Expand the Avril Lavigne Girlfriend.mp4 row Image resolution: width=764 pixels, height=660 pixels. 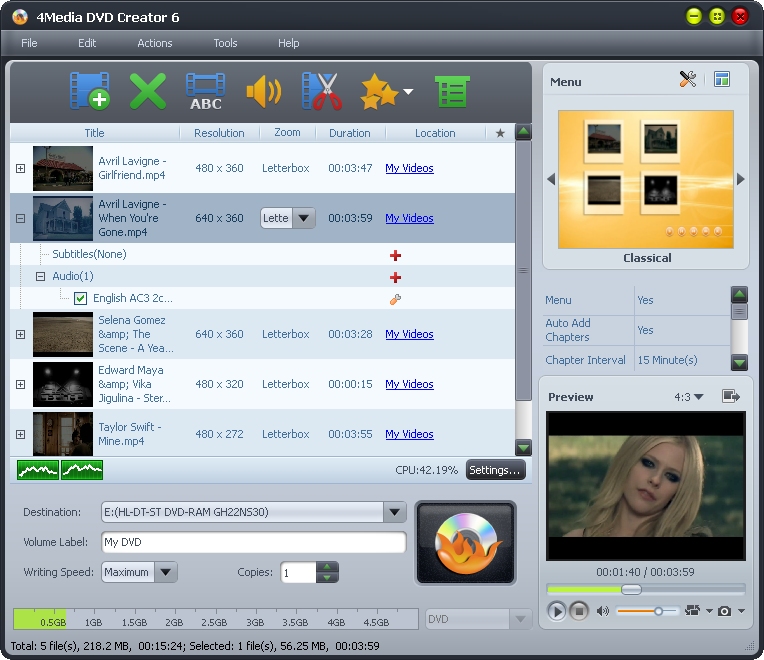pos(20,169)
